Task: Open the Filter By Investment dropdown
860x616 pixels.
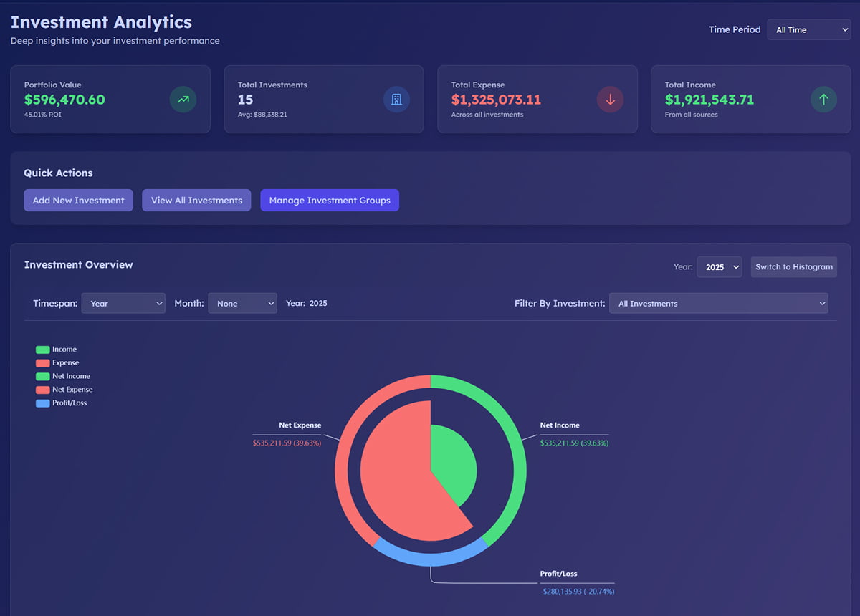Action: click(718, 303)
